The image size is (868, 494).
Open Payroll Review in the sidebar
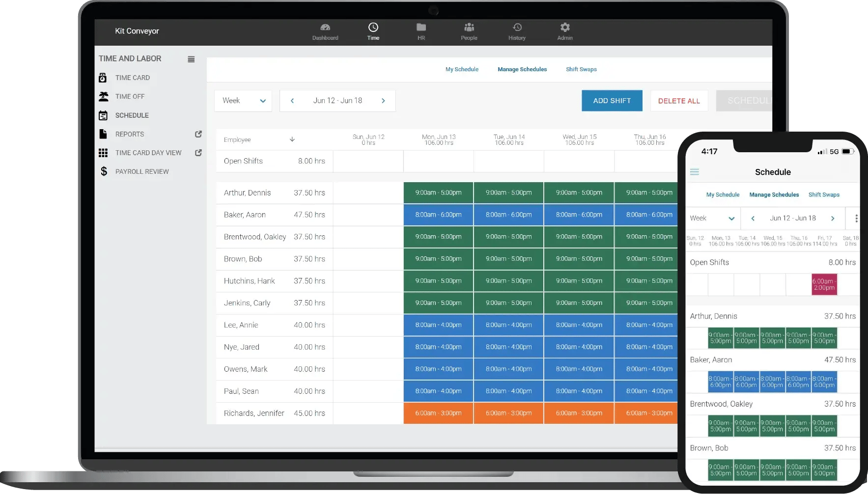point(142,171)
